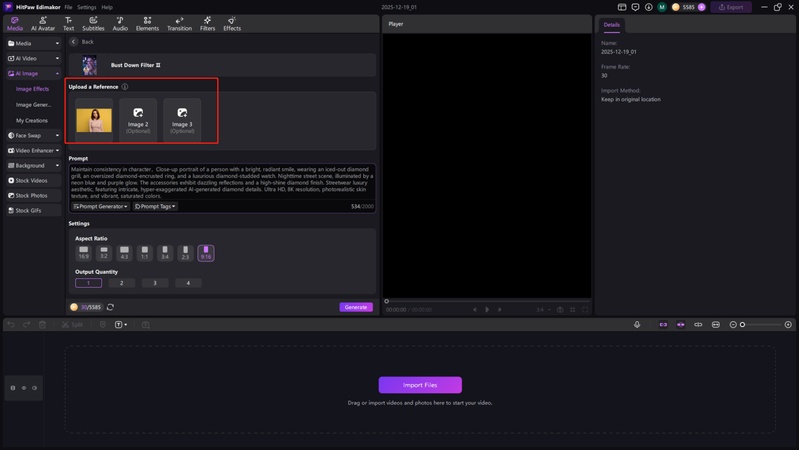The height and width of the screenshot is (450, 799).
Task: Open the Transition panel
Action: (179, 23)
